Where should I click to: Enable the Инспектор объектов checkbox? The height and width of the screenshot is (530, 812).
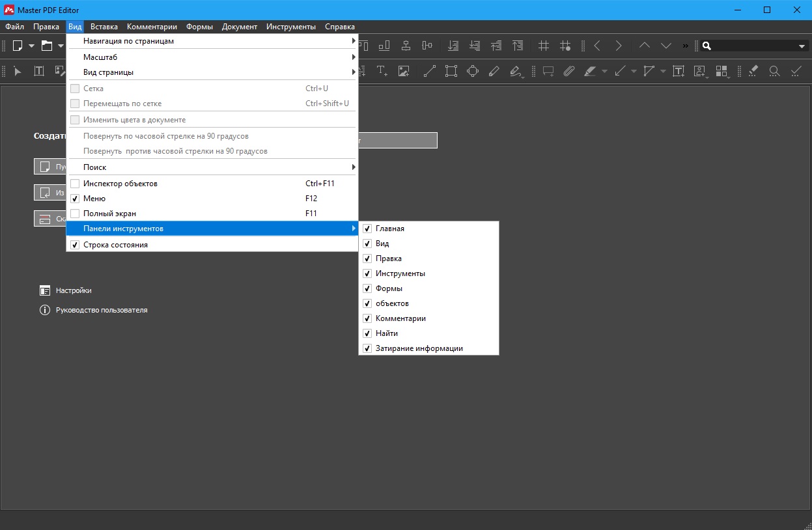pyautogui.click(x=75, y=184)
